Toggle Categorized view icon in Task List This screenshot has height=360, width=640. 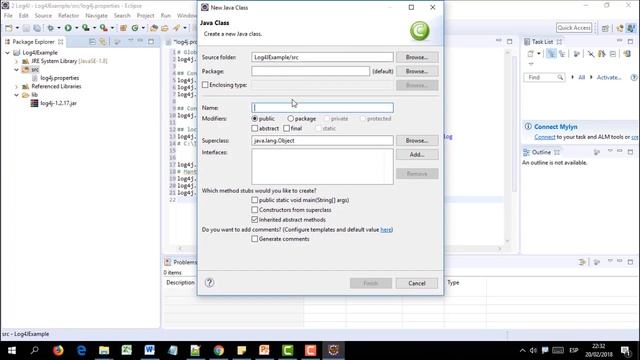(551, 53)
